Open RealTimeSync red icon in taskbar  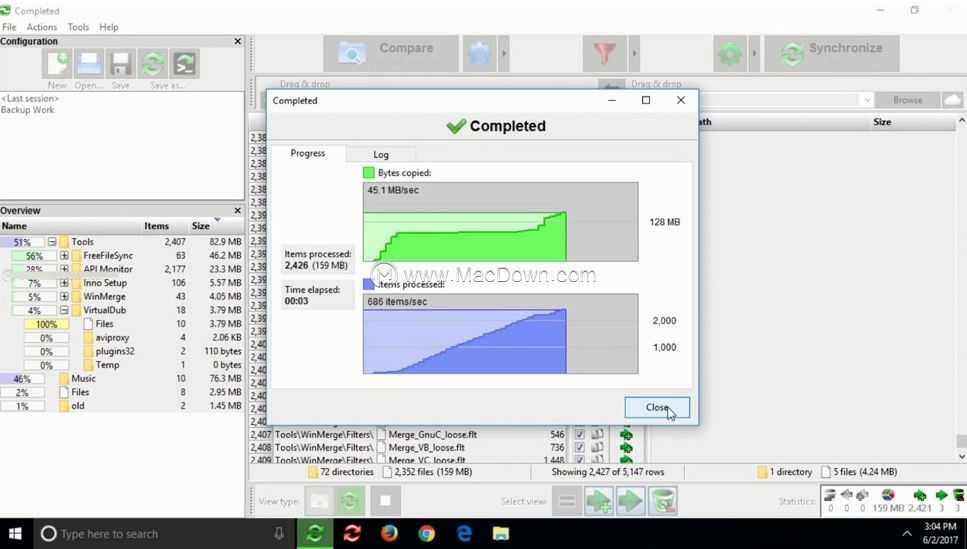click(352, 534)
